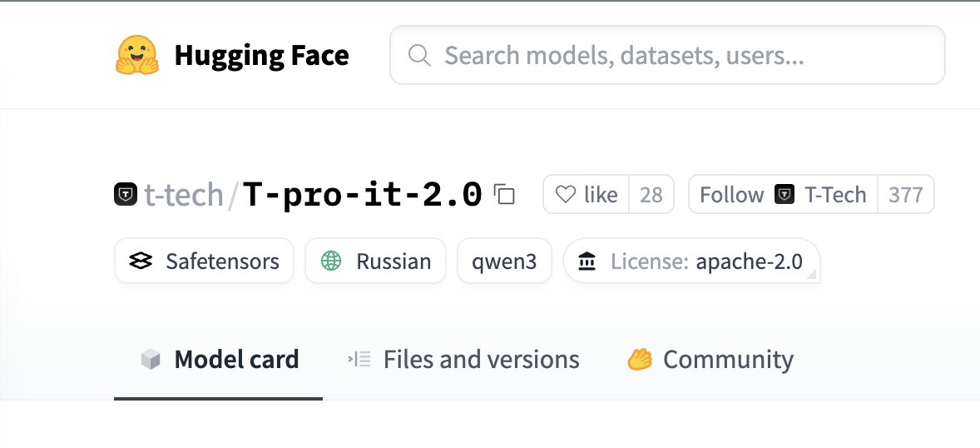Expand the License apache-2.0 tag
The image size is (980, 448).
pos(691,261)
